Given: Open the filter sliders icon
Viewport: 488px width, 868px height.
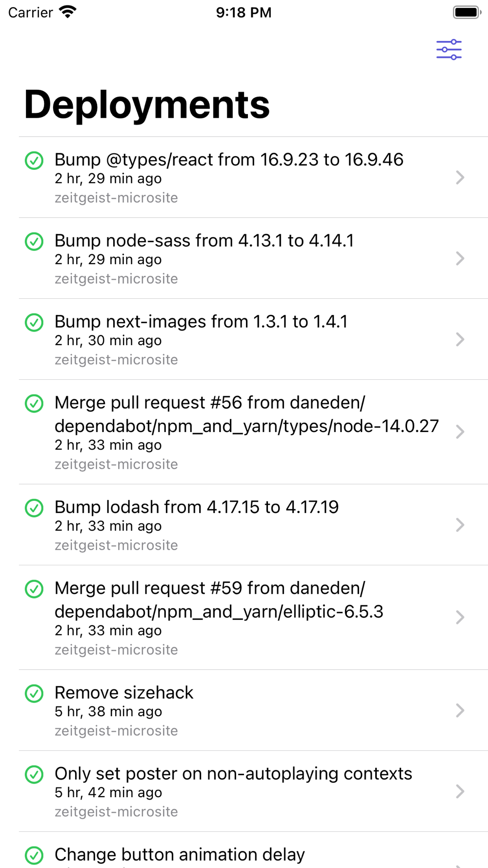Looking at the screenshot, I should pos(449,50).
